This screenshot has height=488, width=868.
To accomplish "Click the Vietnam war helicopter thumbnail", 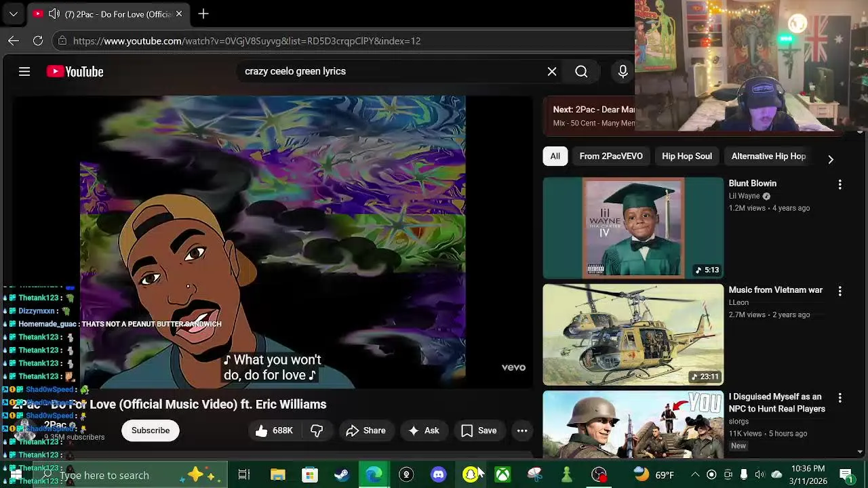I will click(x=633, y=334).
